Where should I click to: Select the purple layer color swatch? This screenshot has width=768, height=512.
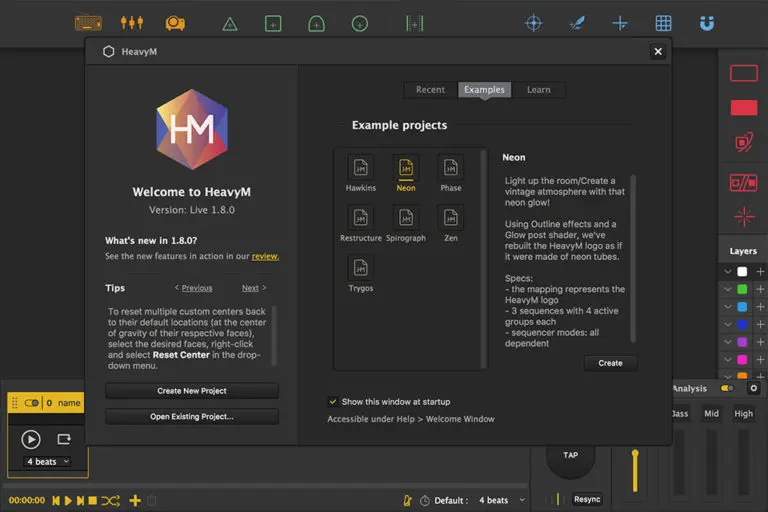[x=742, y=342]
